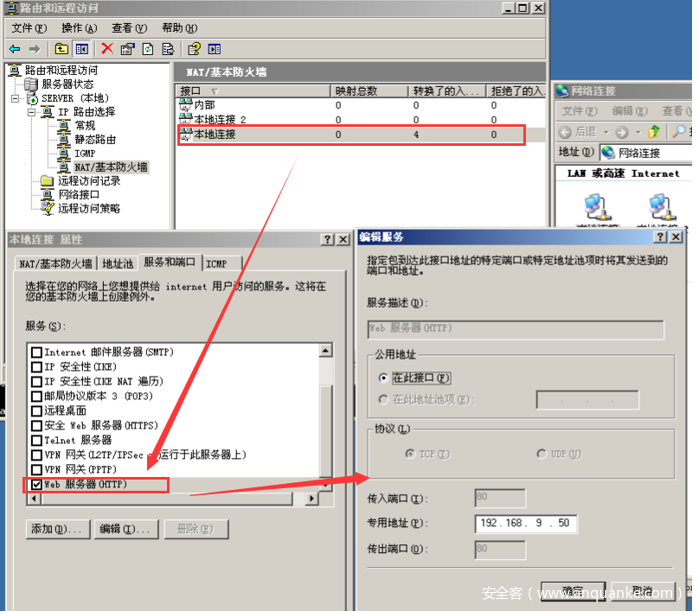
Task: Select IP 路由选择 tree node
Action: (x=86, y=112)
